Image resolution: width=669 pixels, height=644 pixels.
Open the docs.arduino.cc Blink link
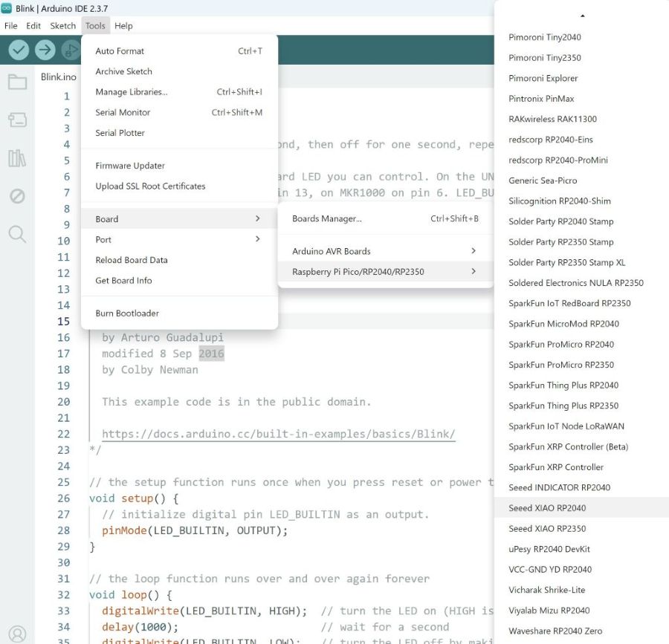click(278, 434)
